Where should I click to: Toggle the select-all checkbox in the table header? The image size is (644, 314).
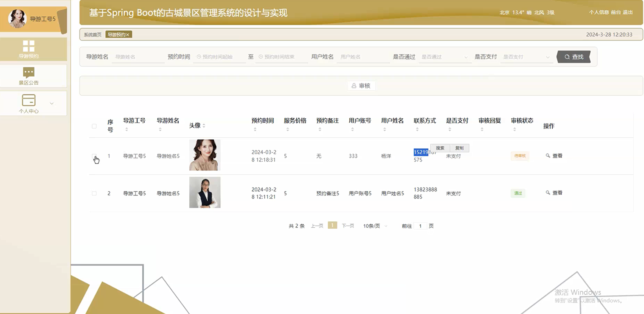[x=94, y=126]
